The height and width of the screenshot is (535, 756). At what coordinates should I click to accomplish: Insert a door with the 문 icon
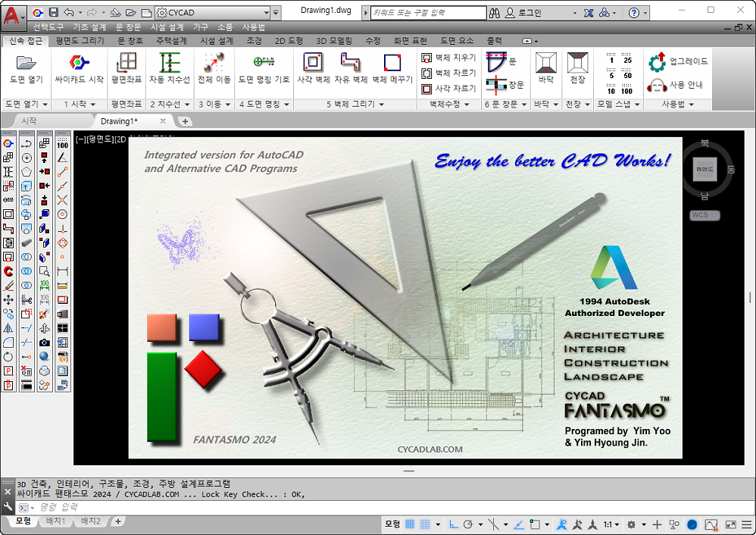(497, 61)
